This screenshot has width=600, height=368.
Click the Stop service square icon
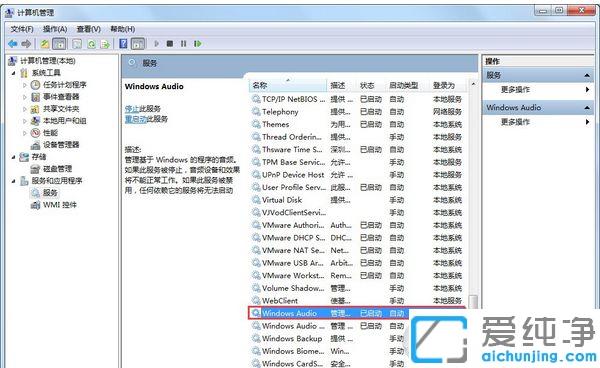(x=170, y=44)
